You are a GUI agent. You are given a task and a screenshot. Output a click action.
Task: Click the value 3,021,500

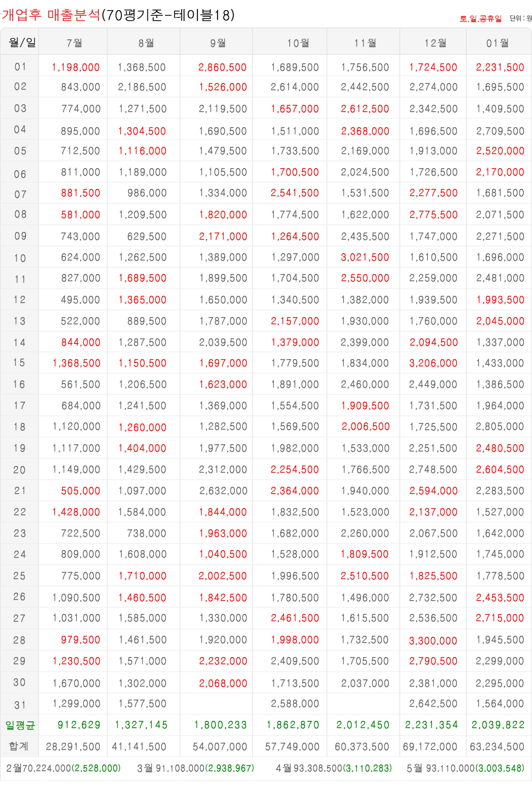click(365, 257)
